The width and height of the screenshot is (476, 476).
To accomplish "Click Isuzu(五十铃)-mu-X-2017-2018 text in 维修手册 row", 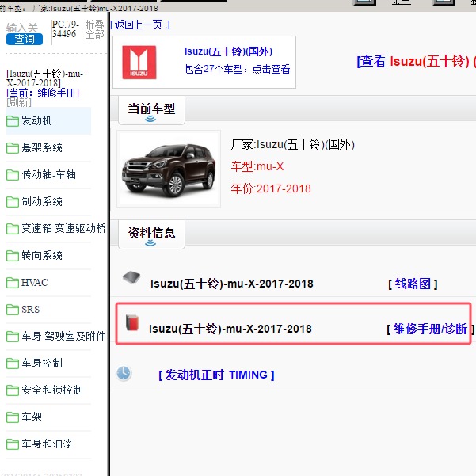I will 230,329.
